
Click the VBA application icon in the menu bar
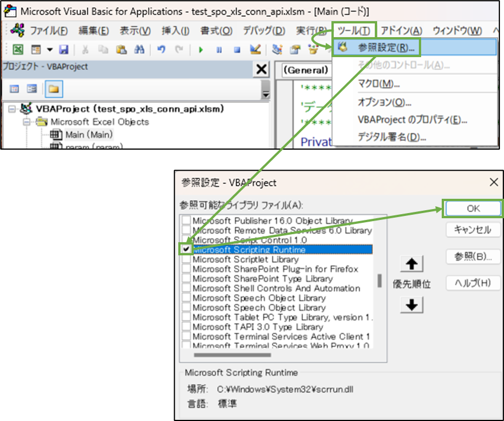tap(17, 30)
